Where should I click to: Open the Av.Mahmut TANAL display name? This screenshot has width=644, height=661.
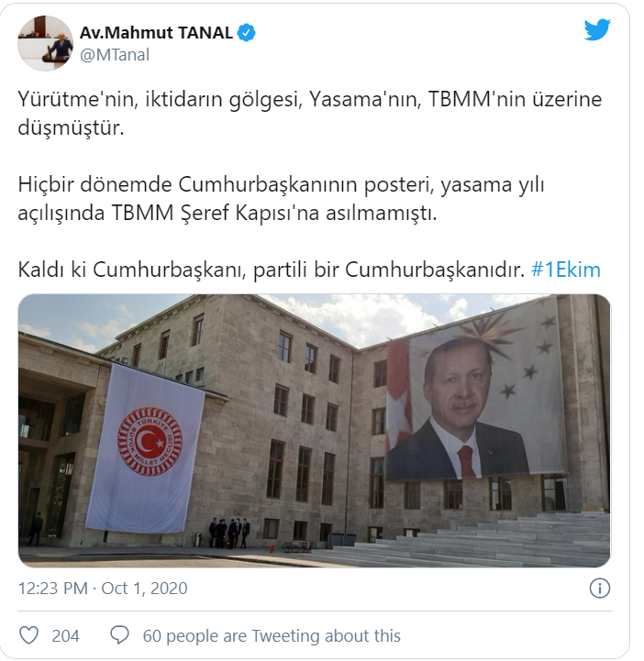point(156,33)
